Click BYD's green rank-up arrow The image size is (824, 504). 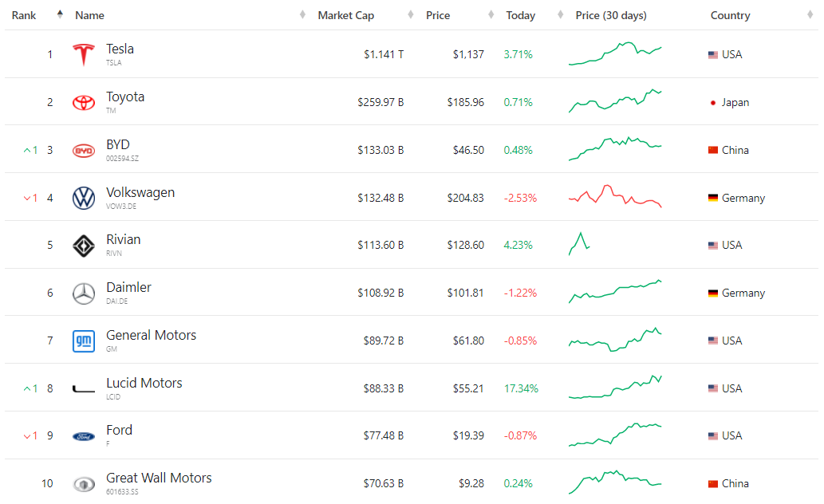[27, 151]
